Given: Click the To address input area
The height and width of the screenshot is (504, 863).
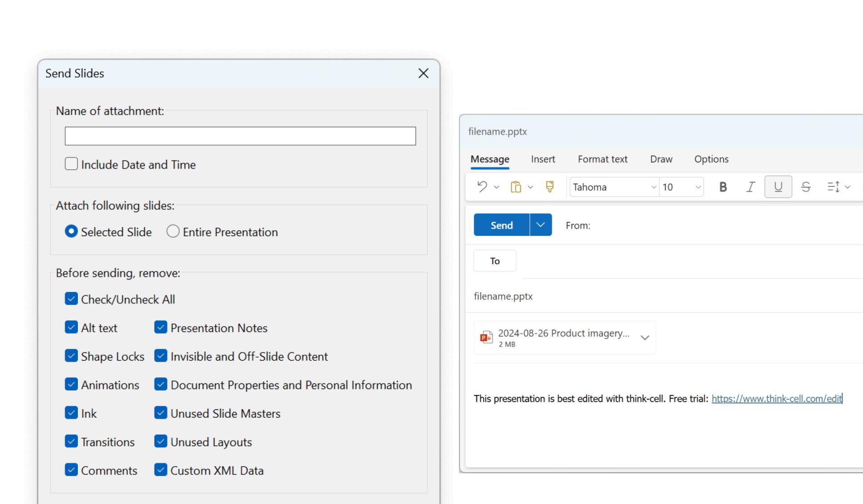Looking at the screenshot, I should pyautogui.click(x=693, y=261).
